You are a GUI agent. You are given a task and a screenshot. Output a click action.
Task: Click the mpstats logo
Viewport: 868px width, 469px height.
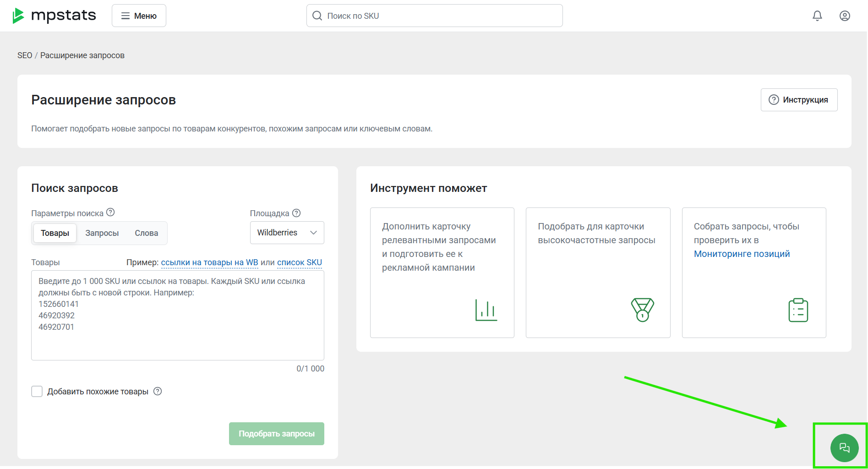pyautogui.click(x=54, y=16)
